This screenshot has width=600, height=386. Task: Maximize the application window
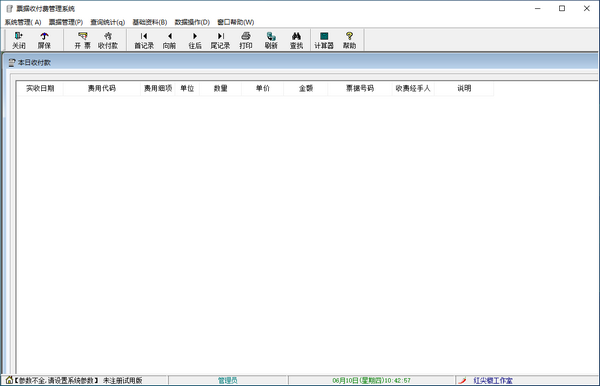[x=562, y=8]
